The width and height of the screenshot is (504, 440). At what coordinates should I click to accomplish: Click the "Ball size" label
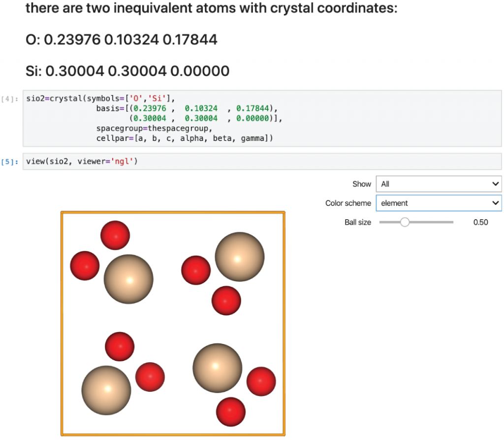click(x=358, y=222)
